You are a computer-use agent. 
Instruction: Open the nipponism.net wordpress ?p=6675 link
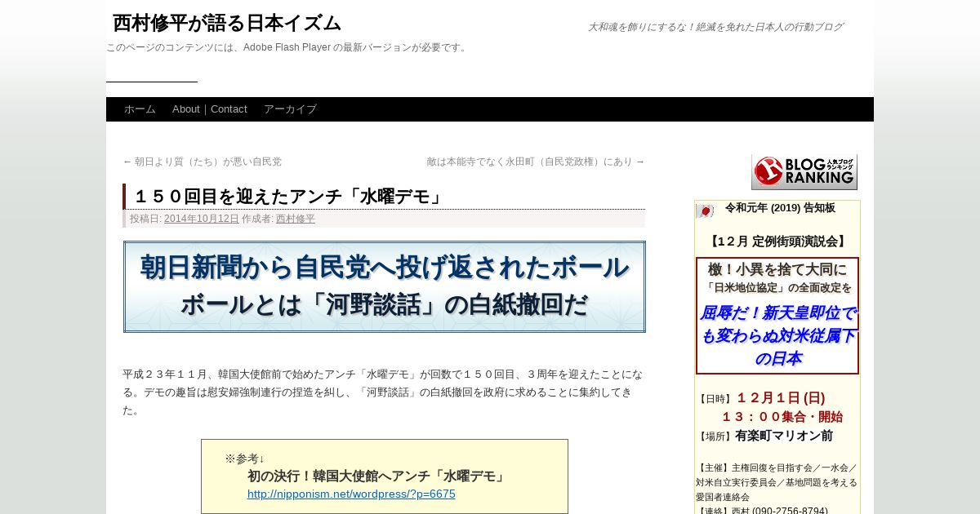click(351, 494)
